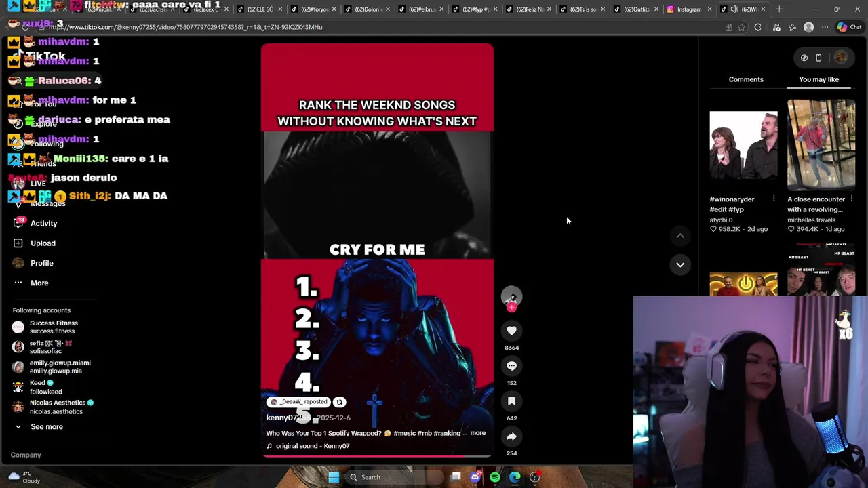The width and height of the screenshot is (868, 488).
Task: Open options for the #winonaryder video
Action: (x=774, y=199)
